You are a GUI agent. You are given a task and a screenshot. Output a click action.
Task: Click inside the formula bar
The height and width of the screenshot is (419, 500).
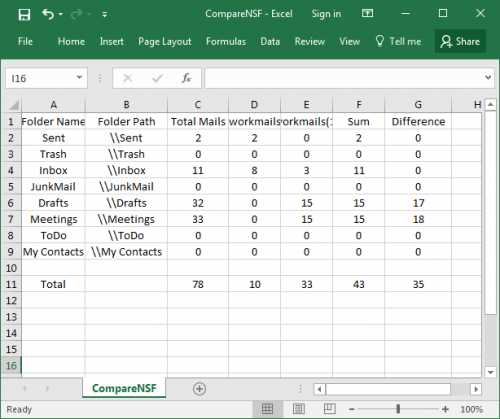(343, 78)
